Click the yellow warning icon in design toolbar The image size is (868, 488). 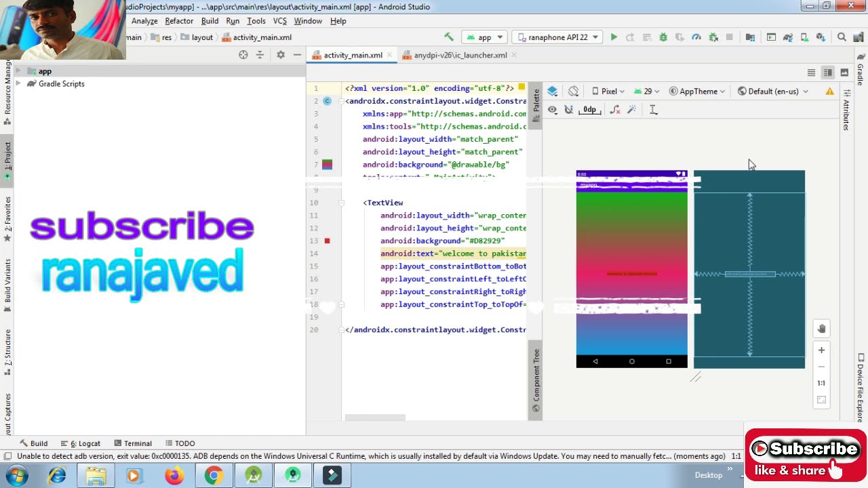829,91
